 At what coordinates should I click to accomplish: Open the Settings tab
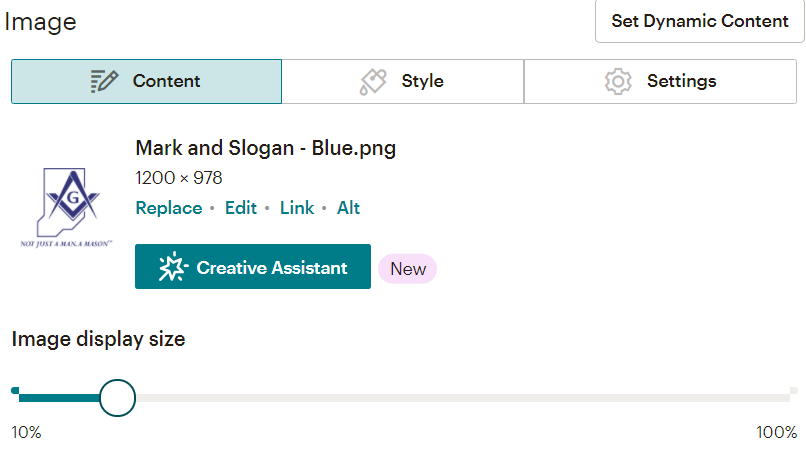[661, 81]
